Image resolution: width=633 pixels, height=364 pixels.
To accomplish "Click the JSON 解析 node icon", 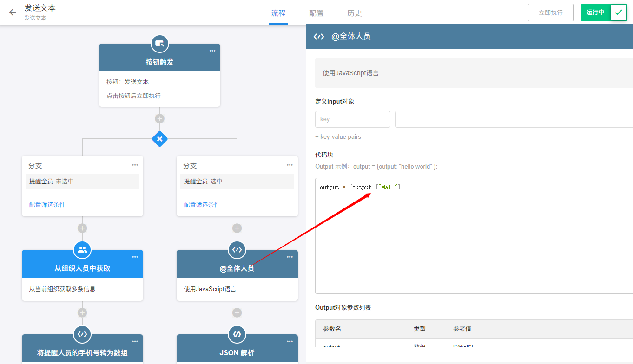I will pos(237,334).
